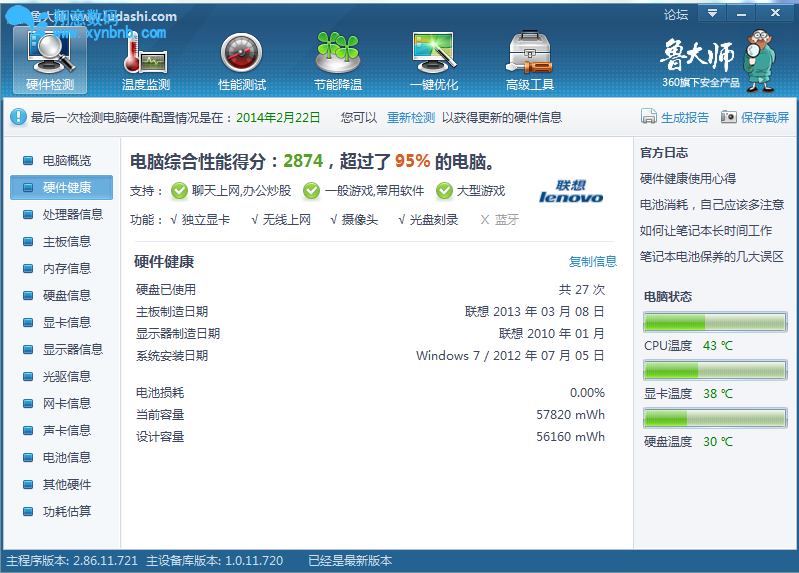The image size is (799, 573).
Task: Click the green check beside 聊天上网,办公炒股
Action: tap(179, 191)
